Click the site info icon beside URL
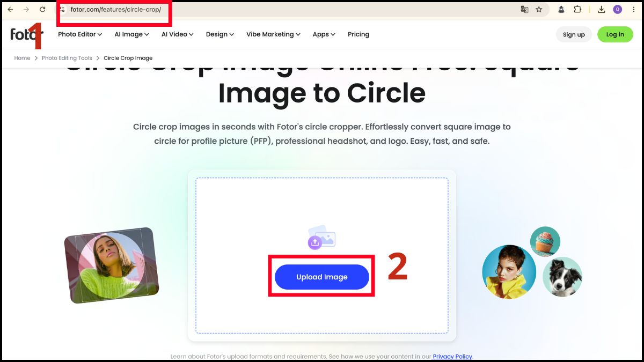Viewport: 644px width, 362px height. point(62,10)
